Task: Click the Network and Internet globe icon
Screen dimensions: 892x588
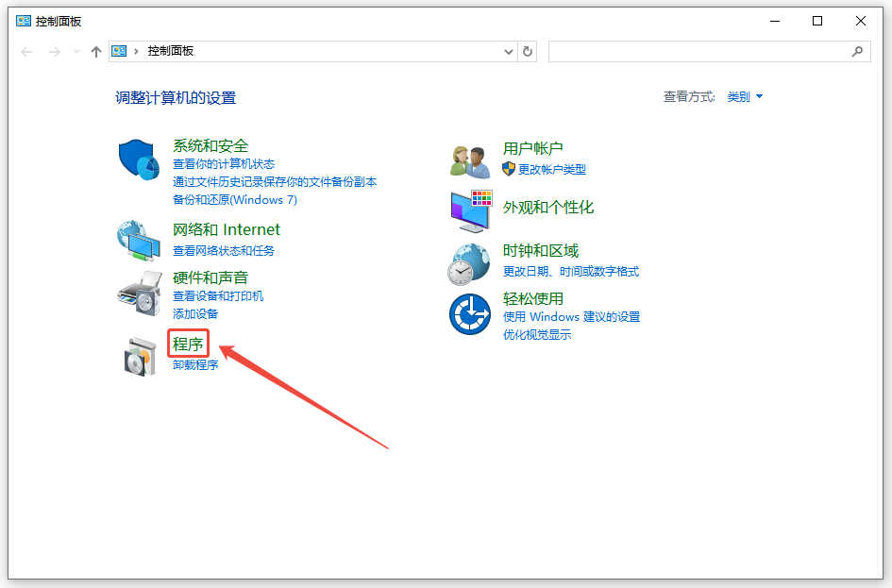Action: click(x=138, y=241)
